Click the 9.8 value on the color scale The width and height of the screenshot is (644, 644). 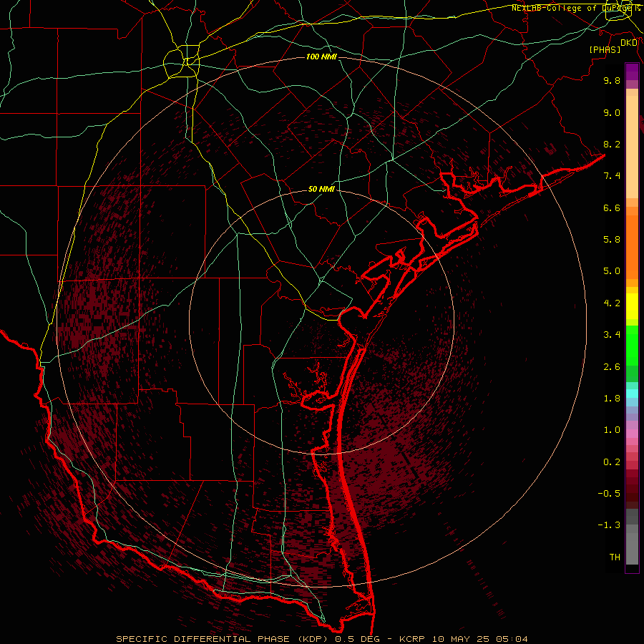click(x=612, y=80)
